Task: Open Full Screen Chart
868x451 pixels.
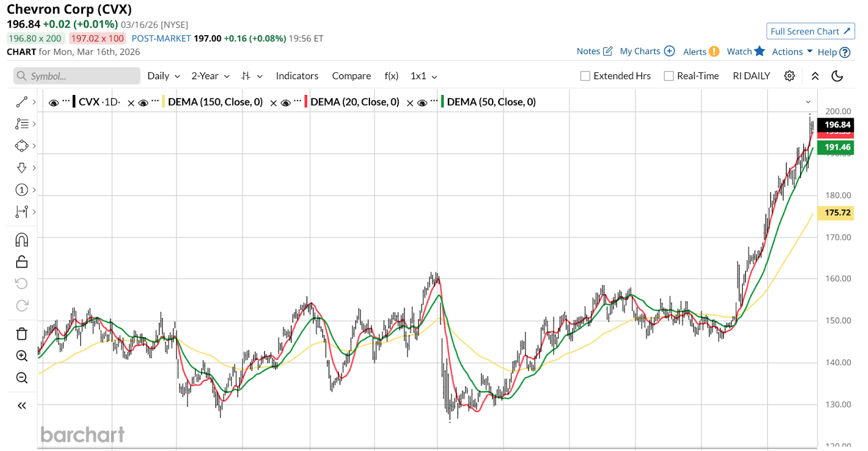Action: tap(810, 31)
